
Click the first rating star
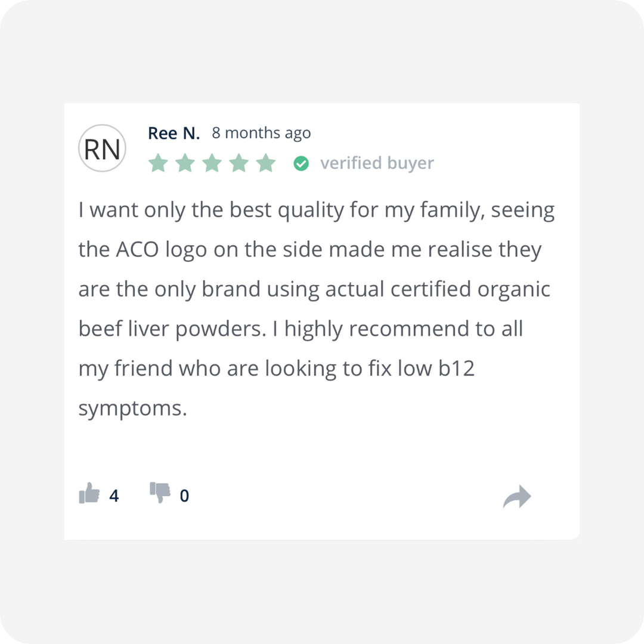pyautogui.click(x=158, y=163)
